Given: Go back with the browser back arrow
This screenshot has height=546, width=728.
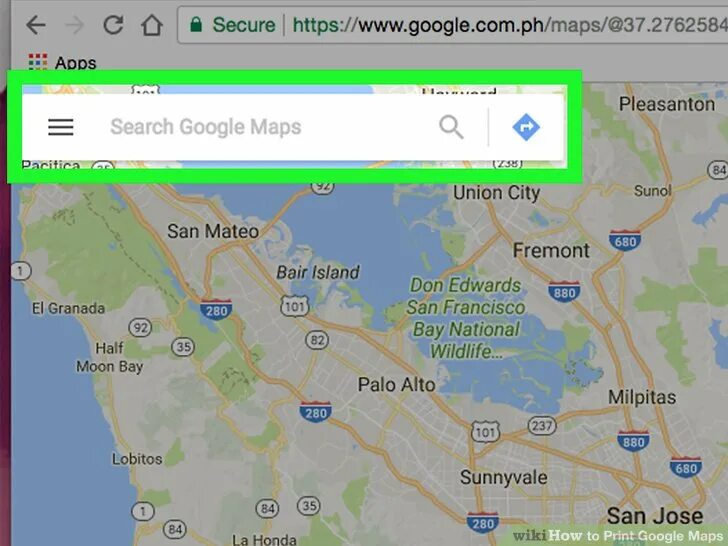Looking at the screenshot, I should (36, 25).
